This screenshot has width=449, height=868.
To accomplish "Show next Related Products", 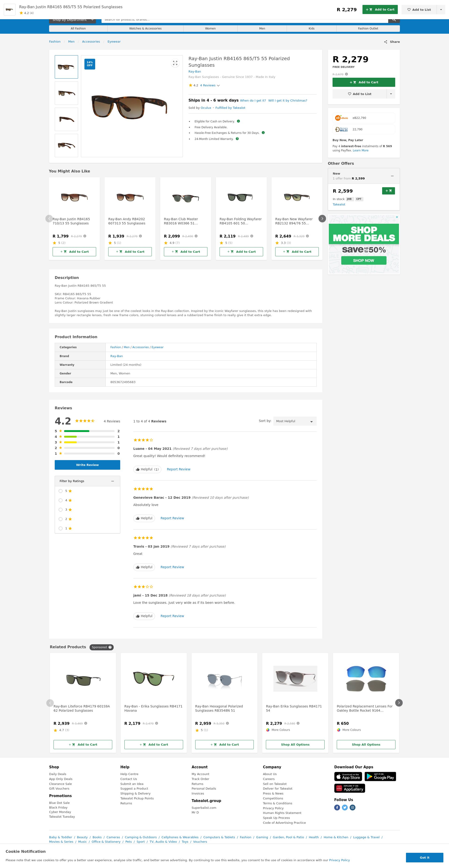I will coord(399,703).
